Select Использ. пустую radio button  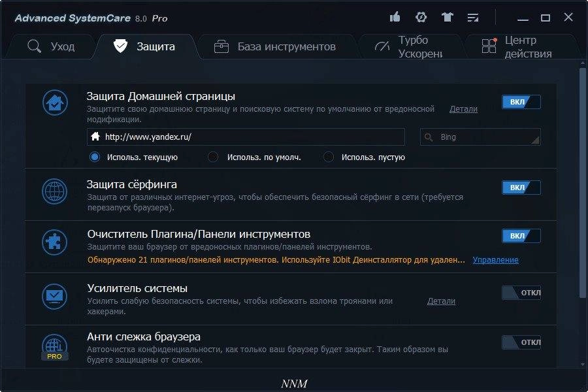[x=329, y=157]
